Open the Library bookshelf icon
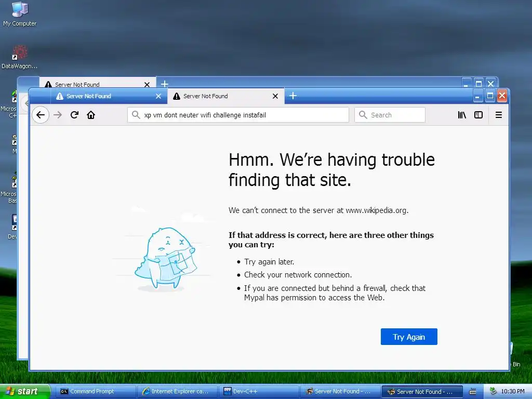 (x=462, y=115)
